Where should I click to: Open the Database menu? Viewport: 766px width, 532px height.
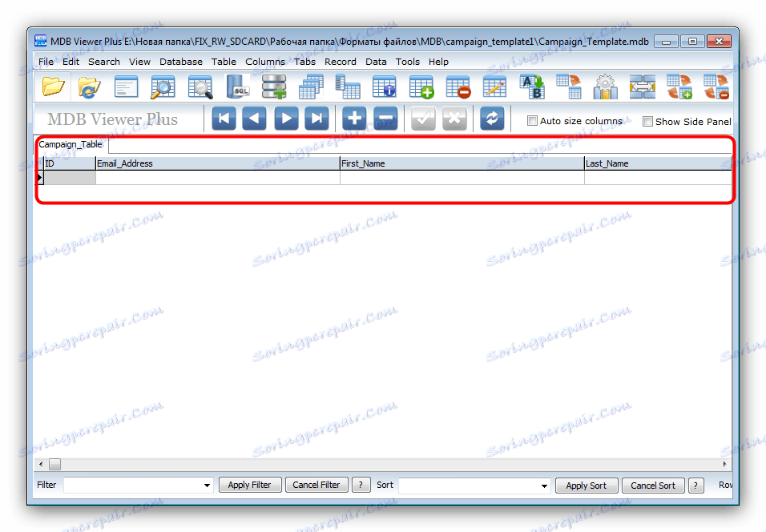(181, 62)
